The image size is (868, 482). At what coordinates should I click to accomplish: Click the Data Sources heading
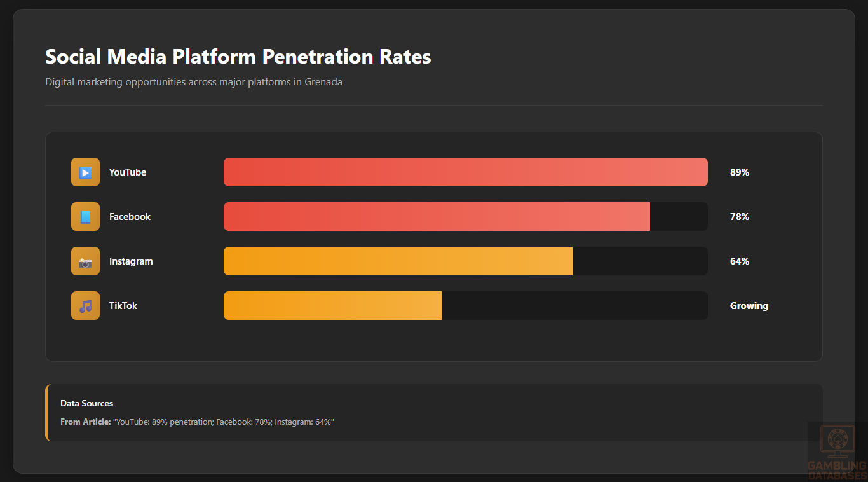[x=87, y=403]
